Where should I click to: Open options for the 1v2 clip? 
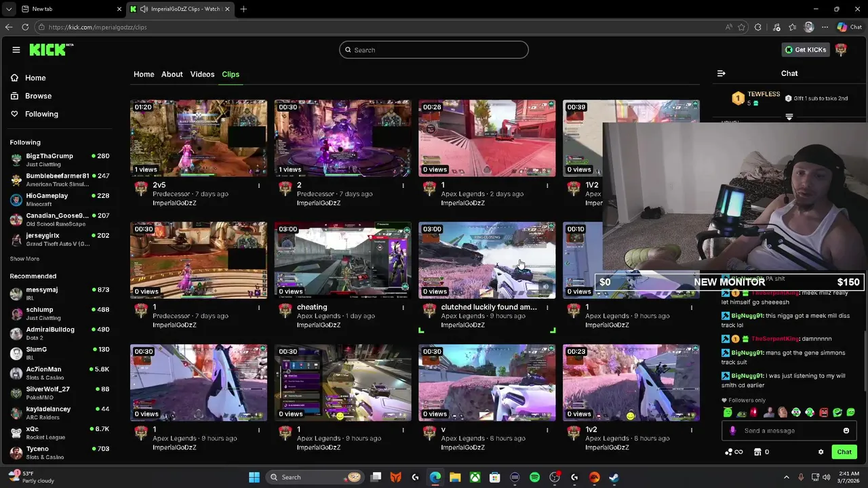click(x=692, y=430)
